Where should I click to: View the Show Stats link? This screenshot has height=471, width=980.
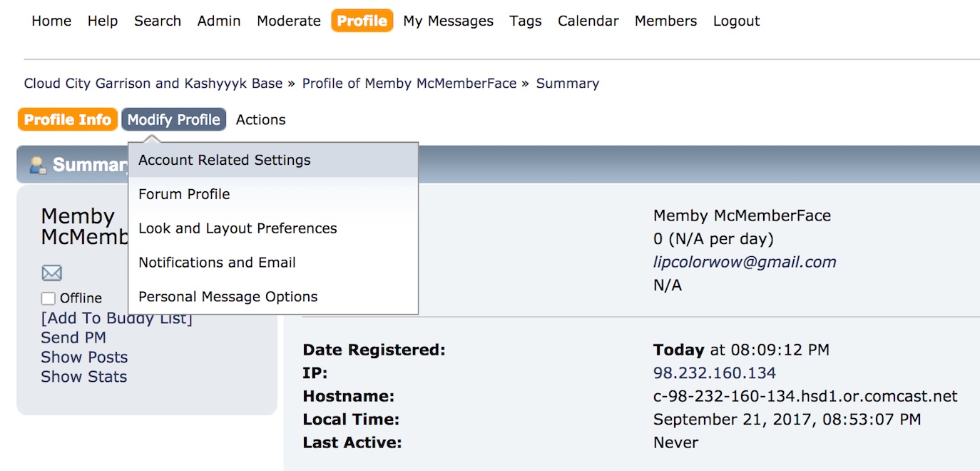pos(83,377)
